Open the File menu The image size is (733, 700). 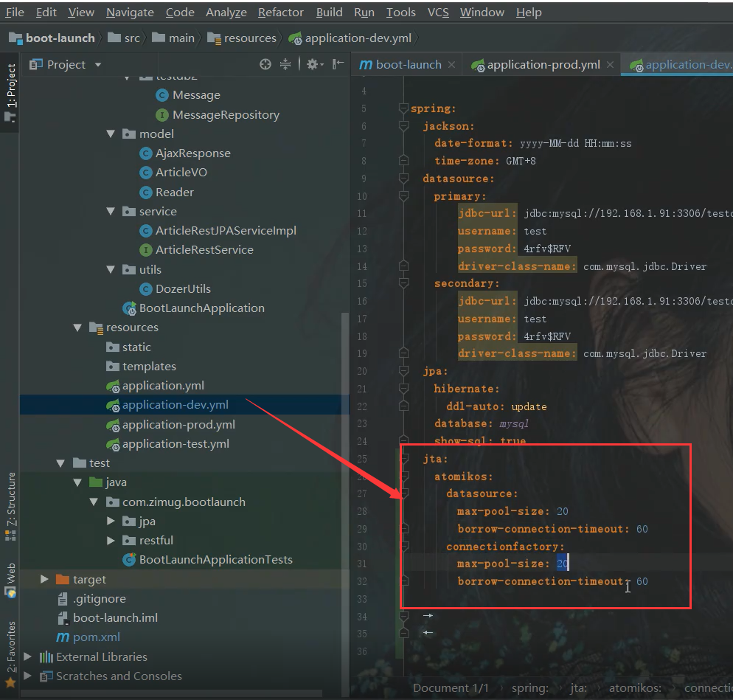coord(15,12)
